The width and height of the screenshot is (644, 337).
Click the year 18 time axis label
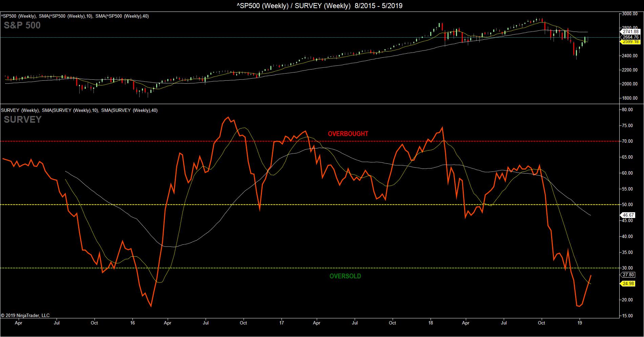coord(431,323)
